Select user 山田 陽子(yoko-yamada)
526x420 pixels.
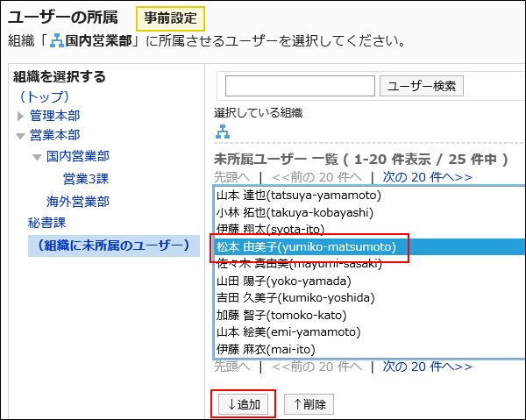click(369, 281)
